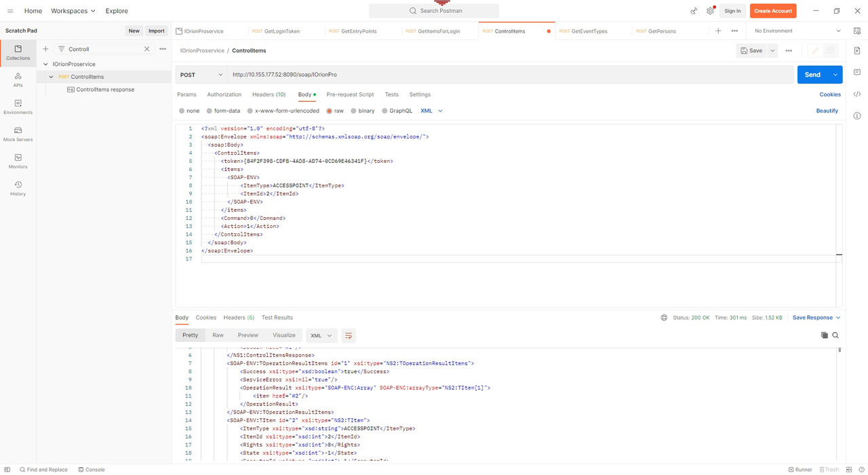Add a new request tab

[718, 31]
